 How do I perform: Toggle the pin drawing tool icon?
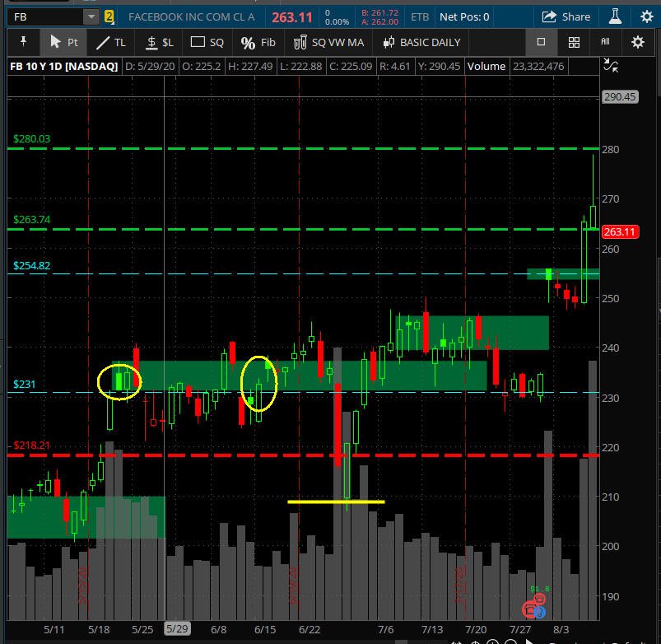pyautogui.click(x=22, y=42)
